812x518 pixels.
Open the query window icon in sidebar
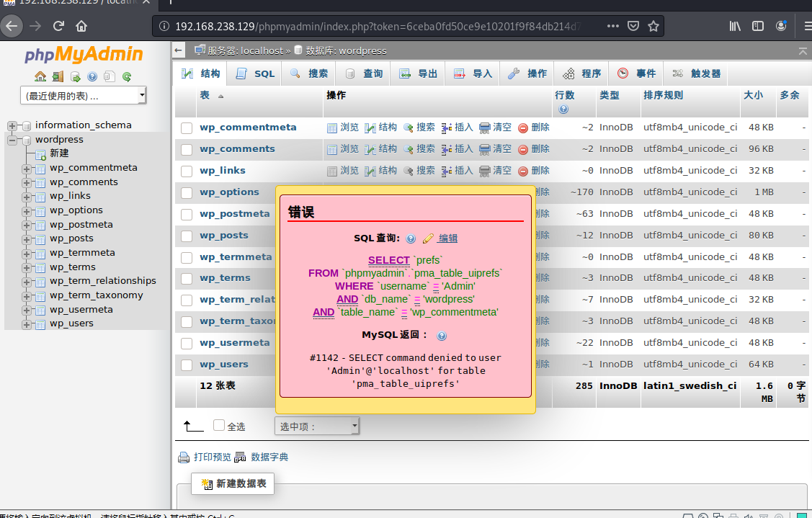[x=76, y=76]
